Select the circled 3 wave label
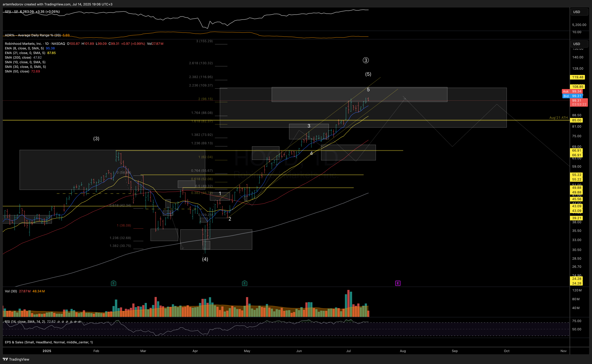Image resolution: width=592 pixels, height=364 pixels. click(x=366, y=60)
